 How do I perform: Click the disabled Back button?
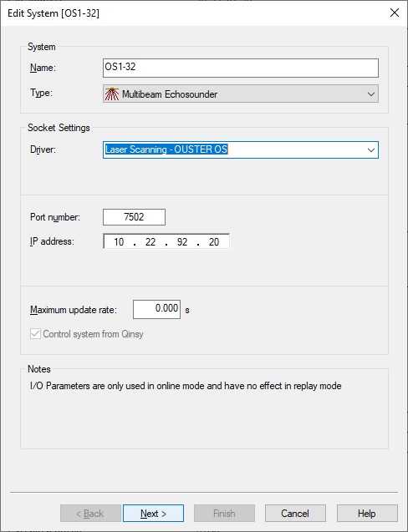click(90, 514)
